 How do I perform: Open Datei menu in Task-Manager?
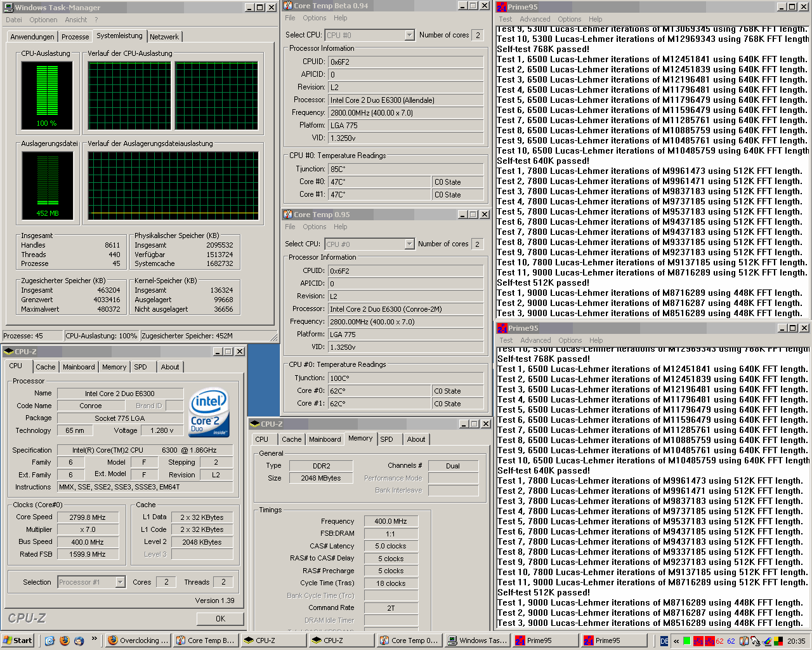coord(14,20)
